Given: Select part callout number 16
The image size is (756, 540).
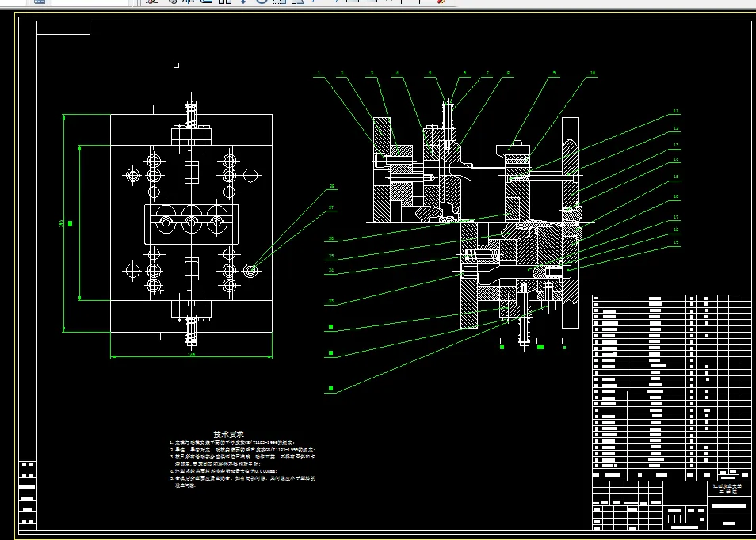Looking at the screenshot, I should [x=676, y=196].
